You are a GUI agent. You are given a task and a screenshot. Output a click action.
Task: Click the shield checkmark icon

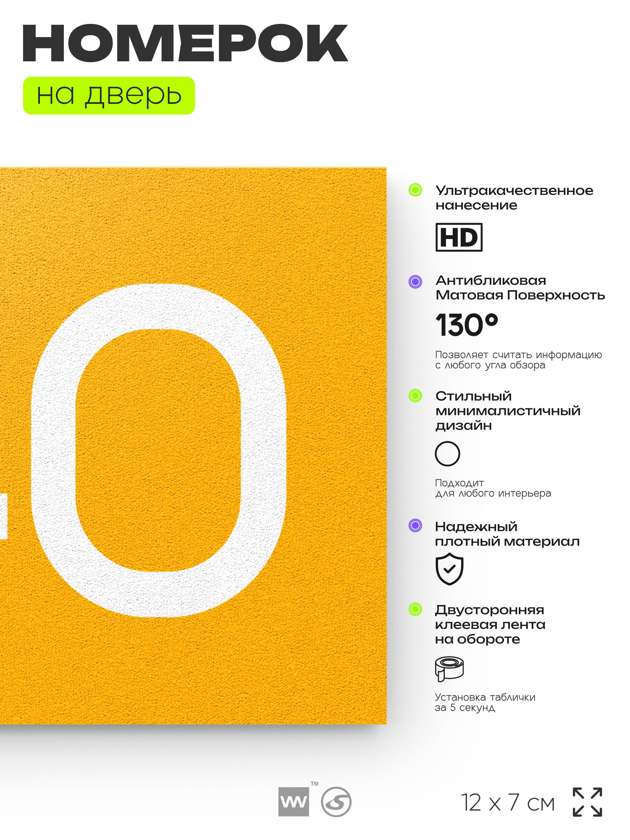coord(449,569)
